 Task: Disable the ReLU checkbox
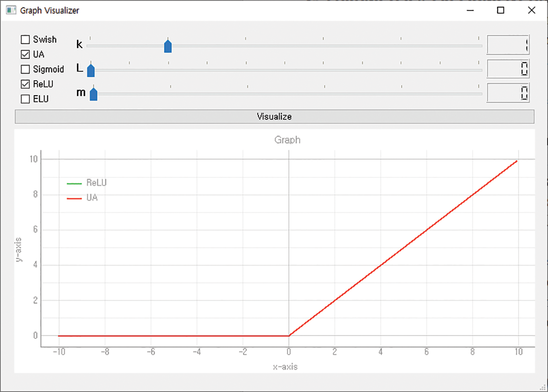click(x=25, y=84)
